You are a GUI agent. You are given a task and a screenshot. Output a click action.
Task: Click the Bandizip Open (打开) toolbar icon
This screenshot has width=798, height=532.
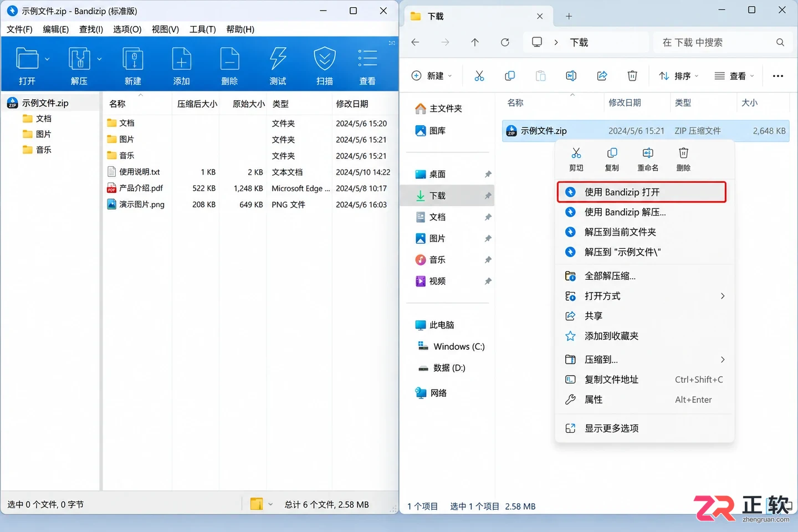click(x=27, y=59)
